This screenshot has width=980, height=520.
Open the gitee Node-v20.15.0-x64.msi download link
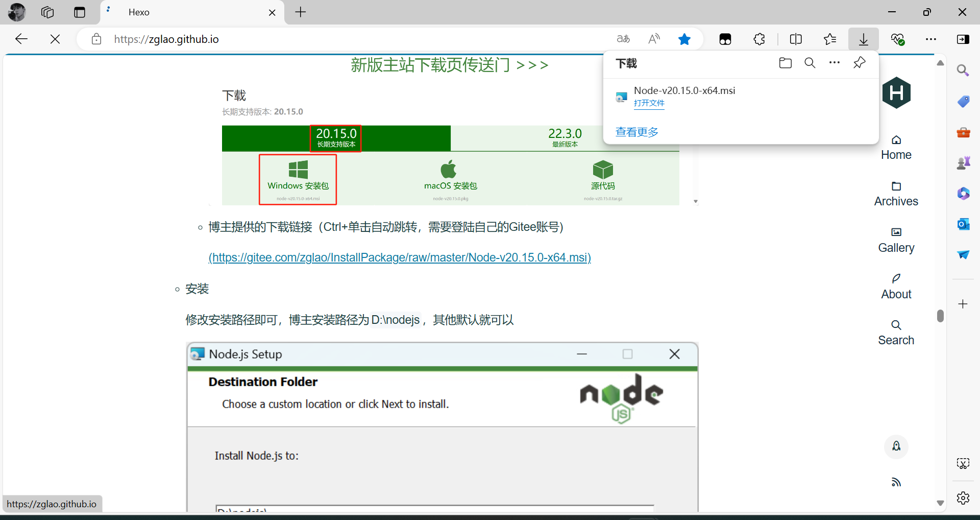click(x=400, y=257)
